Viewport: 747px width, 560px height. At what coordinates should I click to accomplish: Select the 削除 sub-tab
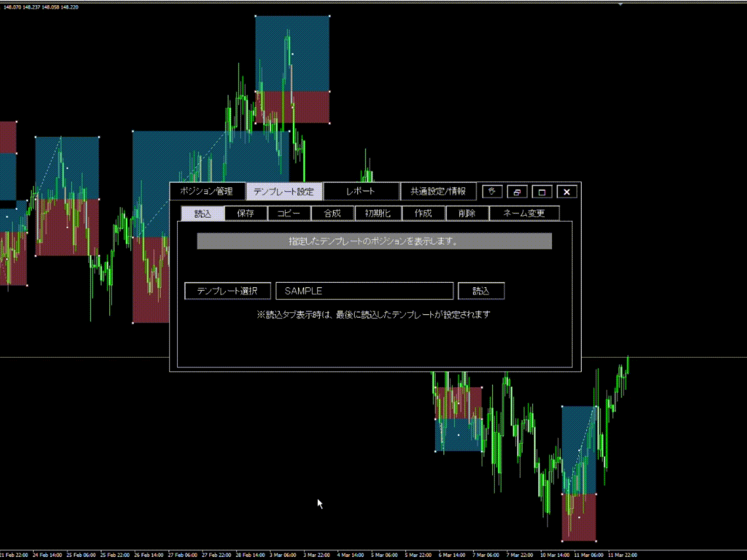point(467,213)
